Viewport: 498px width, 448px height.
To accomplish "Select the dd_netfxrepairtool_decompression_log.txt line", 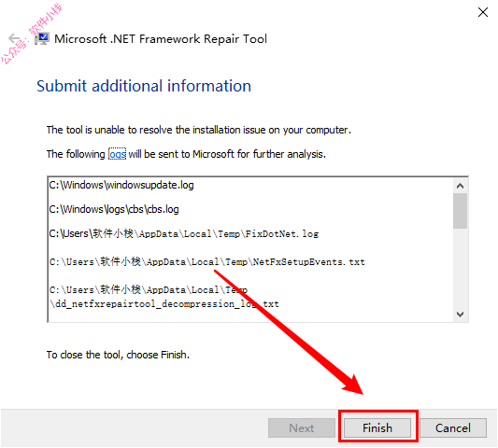I will click(164, 297).
